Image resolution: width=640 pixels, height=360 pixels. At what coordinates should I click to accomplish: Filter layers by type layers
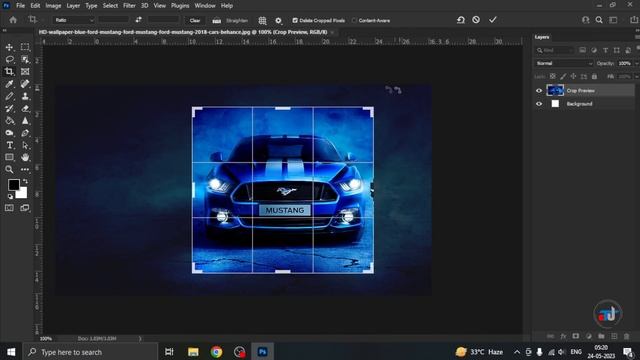pyautogui.click(x=605, y=50)
